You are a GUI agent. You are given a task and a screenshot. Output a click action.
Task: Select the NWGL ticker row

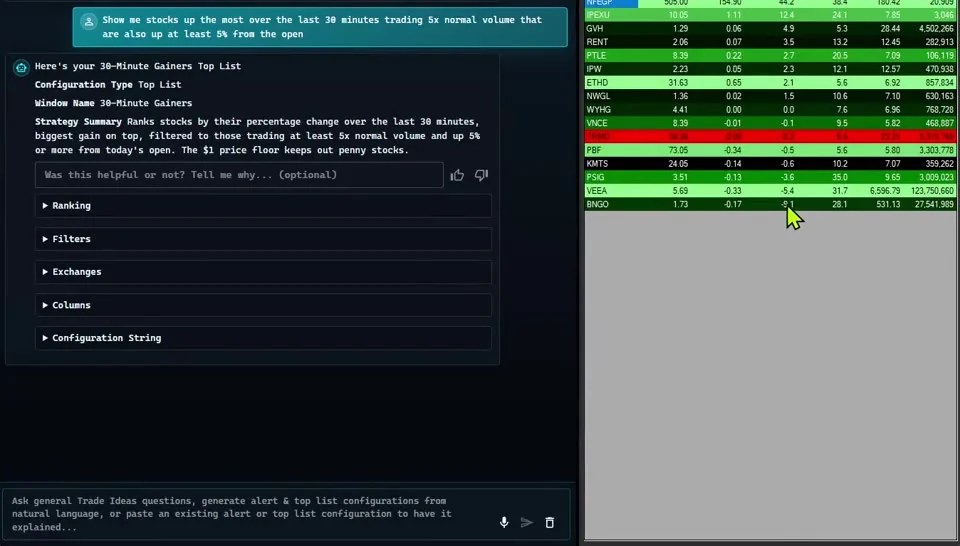[x=770, y=96]
